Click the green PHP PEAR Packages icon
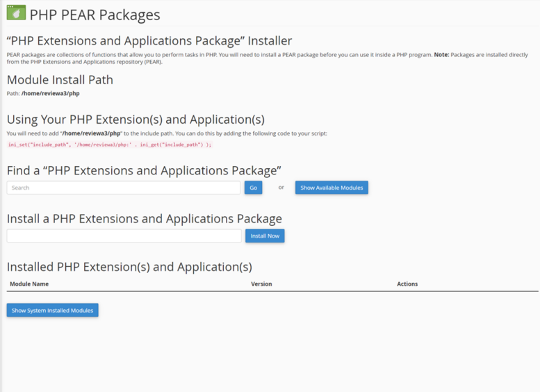 (16, 13)
